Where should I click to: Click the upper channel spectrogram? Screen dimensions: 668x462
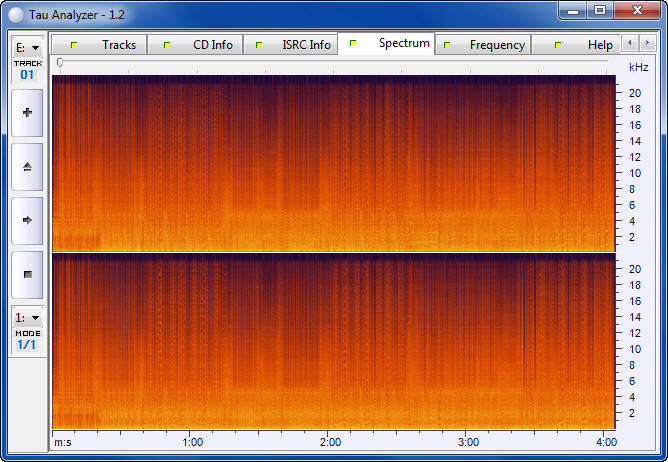coord(332,163)
